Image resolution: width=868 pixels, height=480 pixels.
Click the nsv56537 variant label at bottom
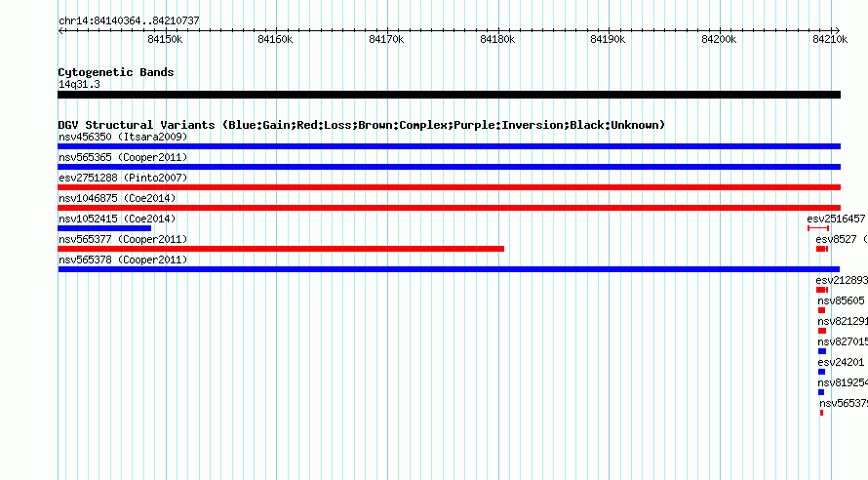point(844,403)
